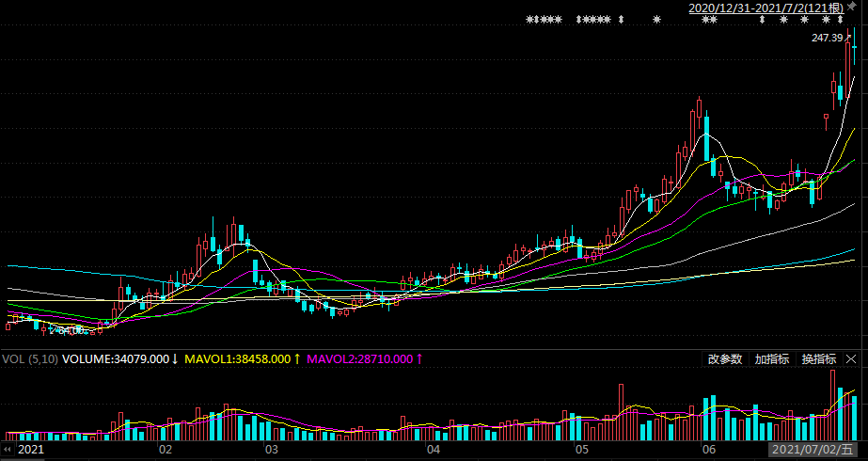This screenshot has height=461, width=868.
Task: Open 改参数 to modify indicator parameters
Action: pyautogui.click(x=725, y=359)
